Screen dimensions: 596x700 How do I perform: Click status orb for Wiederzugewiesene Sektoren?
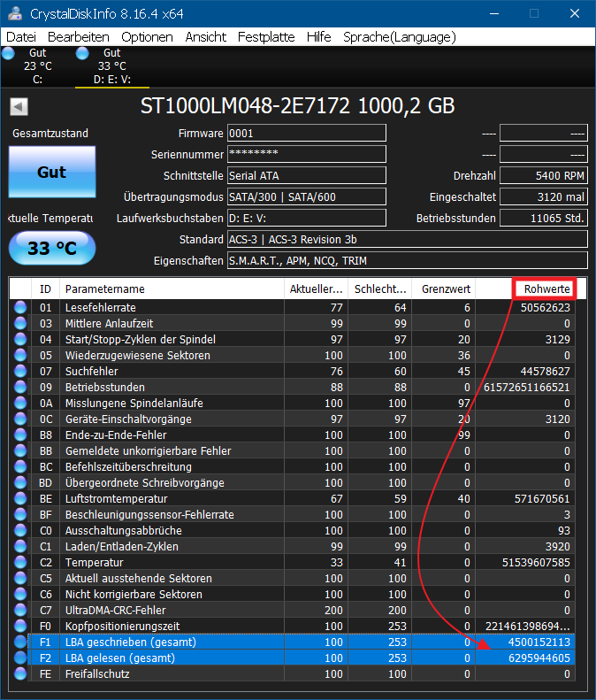coord(20,356)
